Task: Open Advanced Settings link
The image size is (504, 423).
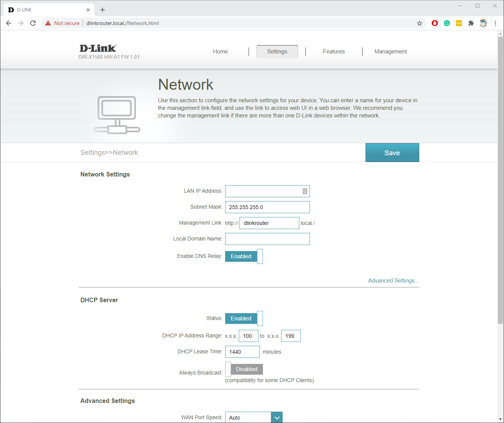Action: point(394,281)
